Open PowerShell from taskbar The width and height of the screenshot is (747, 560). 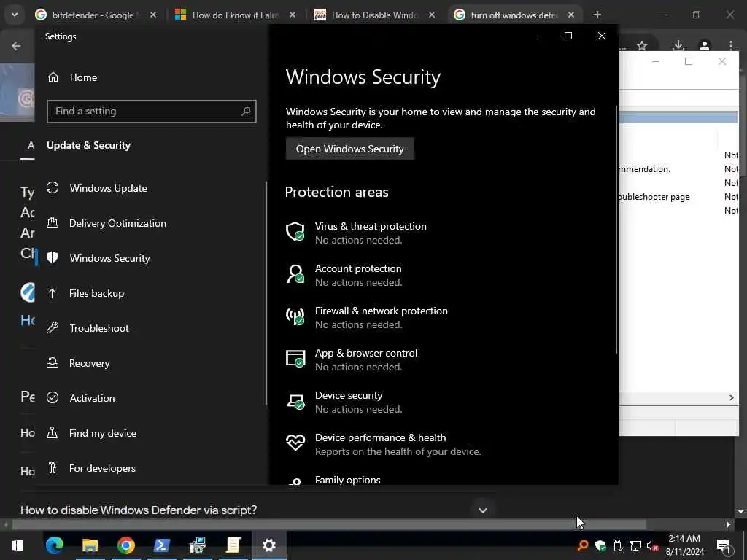pos(161,545)
